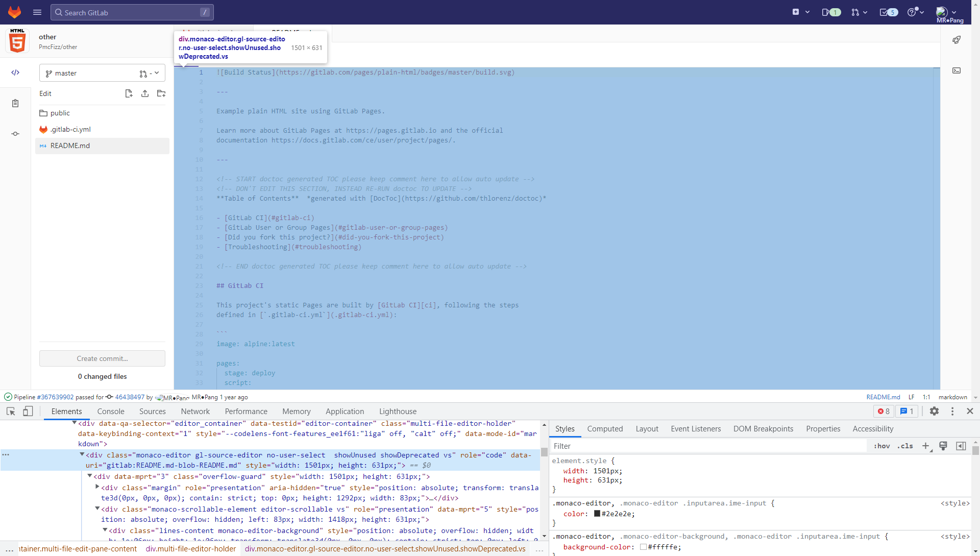Toggle the .cls class editor button

(x=905, y=446)
